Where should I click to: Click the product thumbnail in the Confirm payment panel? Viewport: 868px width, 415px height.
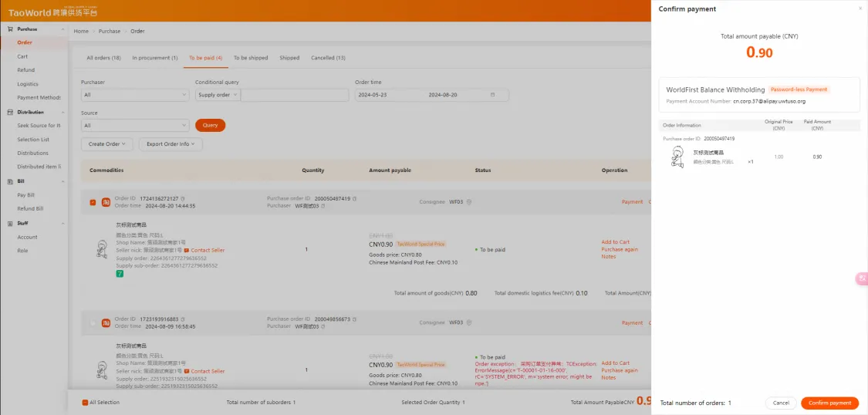tap(677, 157)
